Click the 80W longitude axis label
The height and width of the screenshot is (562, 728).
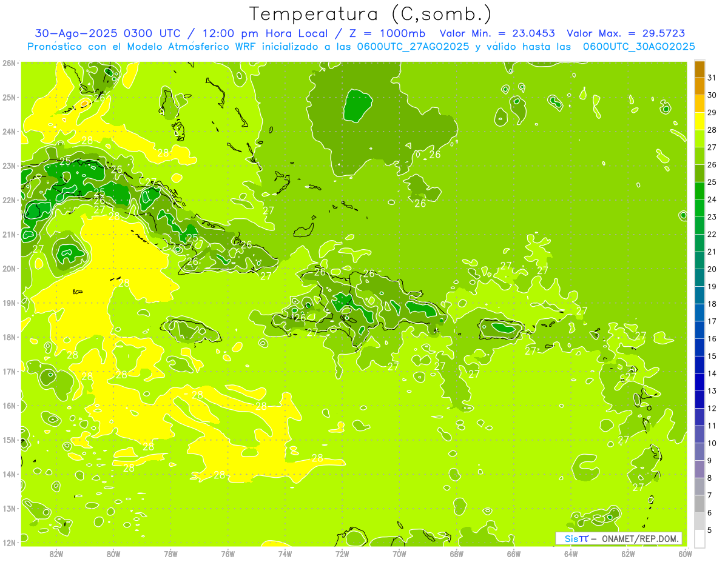tap(113, 553)
